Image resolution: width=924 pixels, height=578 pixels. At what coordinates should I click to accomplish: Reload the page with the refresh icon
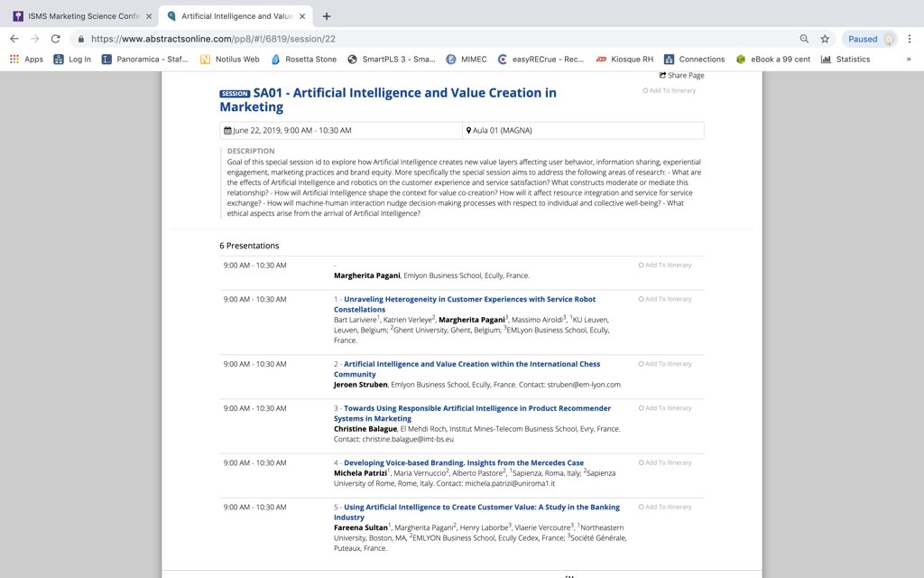click(x=55, y=39)
